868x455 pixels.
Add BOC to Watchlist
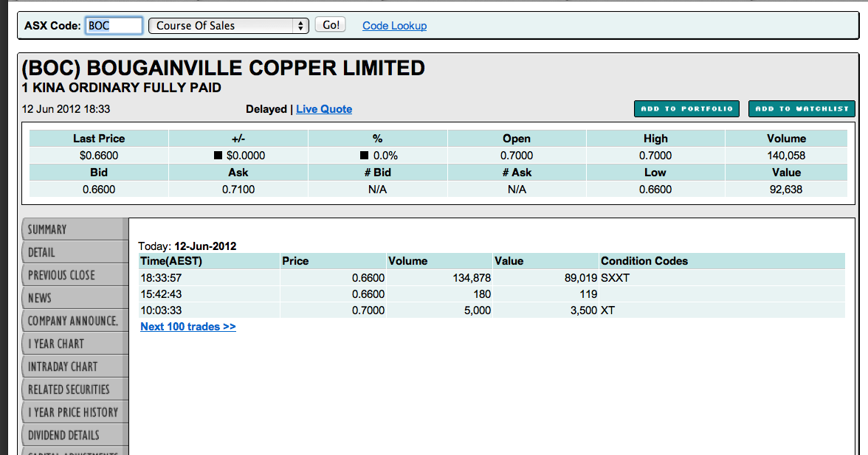point(802,108)
